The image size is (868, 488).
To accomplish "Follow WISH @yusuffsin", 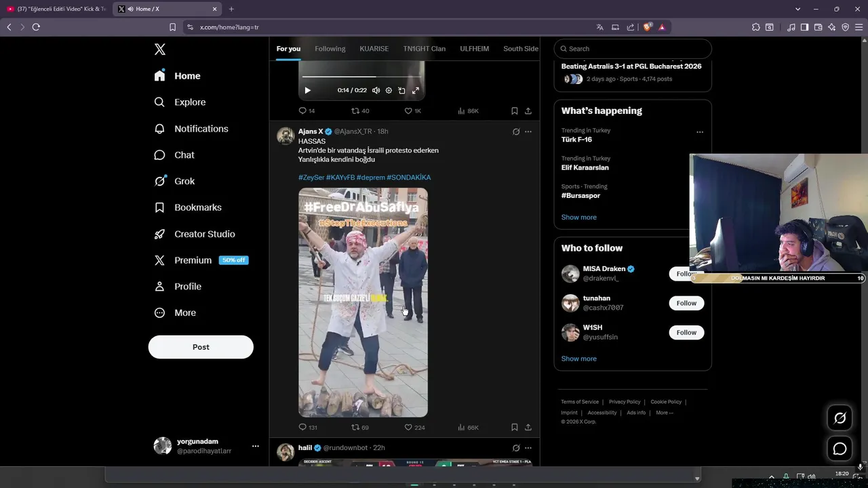I will tap(686, 332).
